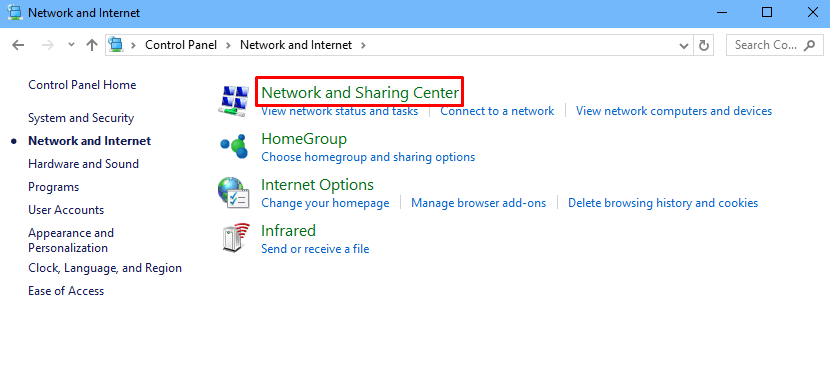Click View network status and tasks
This screenshot has height=374, width=830.
(x=340, y=111)
